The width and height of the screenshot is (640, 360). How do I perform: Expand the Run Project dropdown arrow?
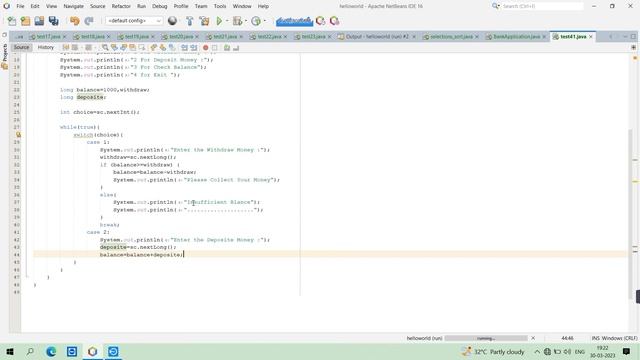(x=227, y=21)
